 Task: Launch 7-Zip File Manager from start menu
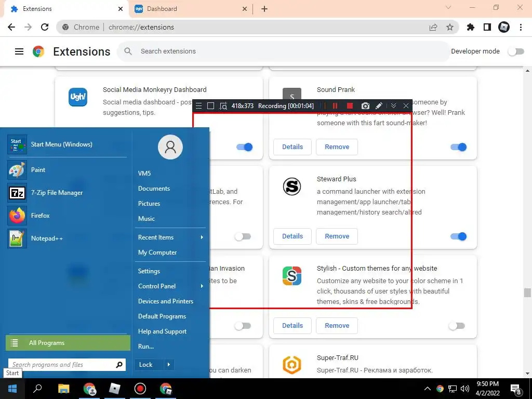click(x=67, y=193)
